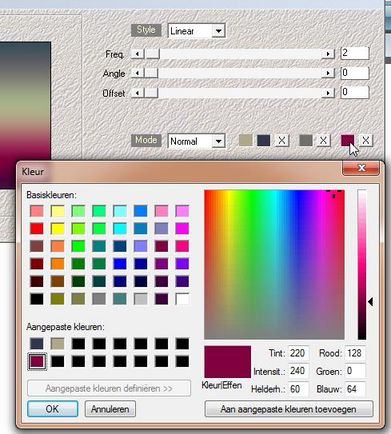
Task: Click the Freq value field
Action: coord(355,53)
